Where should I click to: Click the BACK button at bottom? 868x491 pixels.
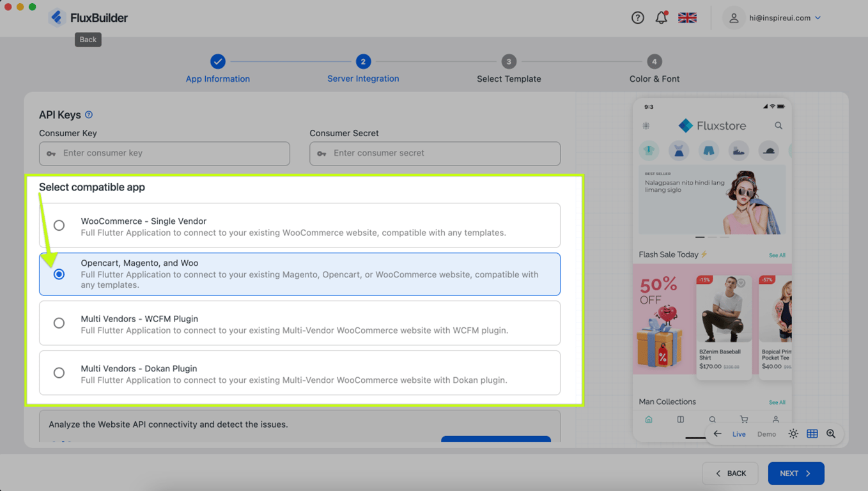pos(730,473)
